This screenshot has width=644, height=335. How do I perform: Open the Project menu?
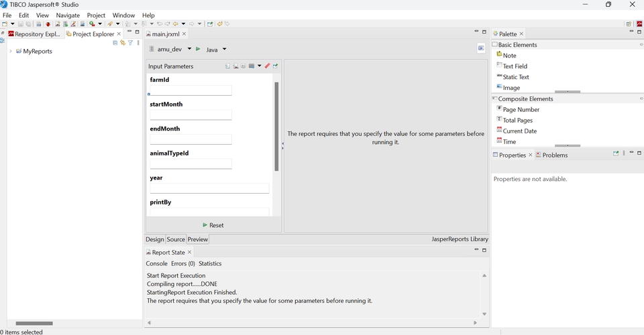pyautogui.click(x=96, y=15)
